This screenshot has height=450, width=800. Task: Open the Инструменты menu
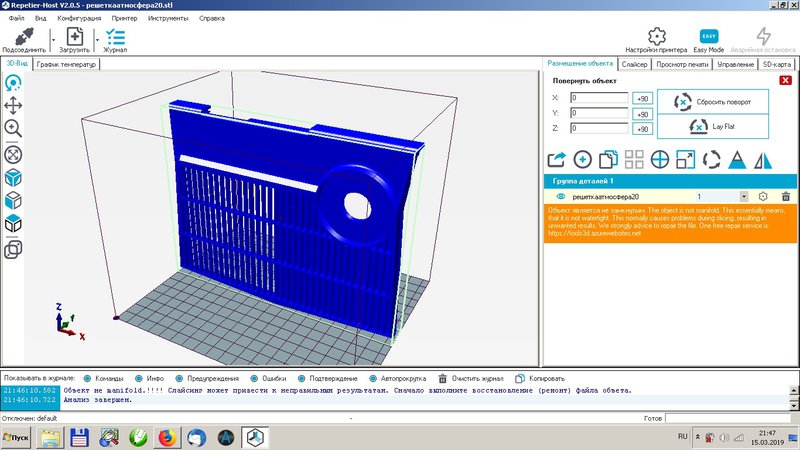[x=168, y=18]
